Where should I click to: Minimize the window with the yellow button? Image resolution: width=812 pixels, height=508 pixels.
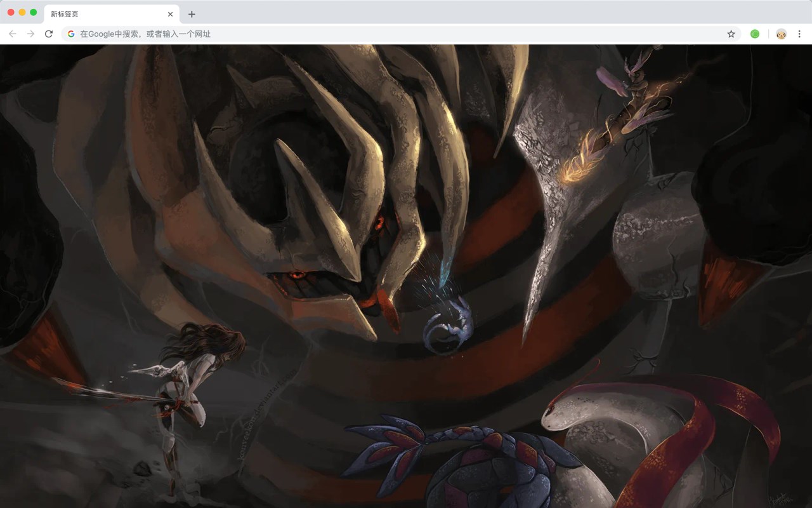[x=22, y=12]
